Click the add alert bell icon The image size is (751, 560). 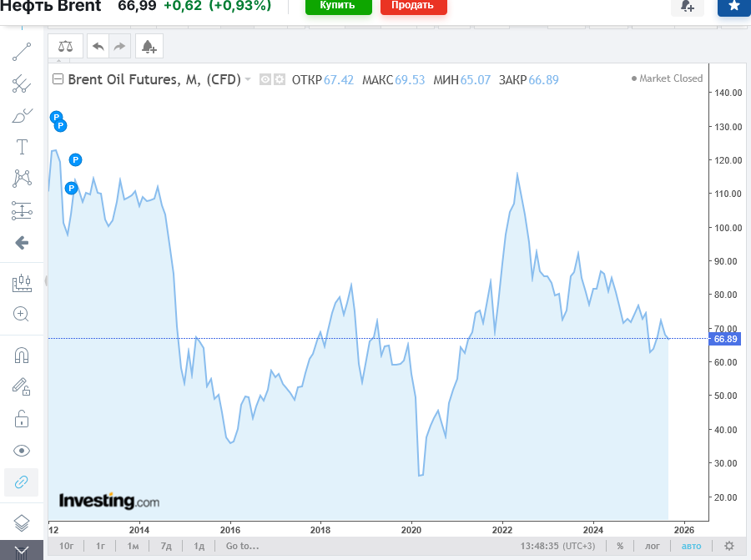coord(149,47)
